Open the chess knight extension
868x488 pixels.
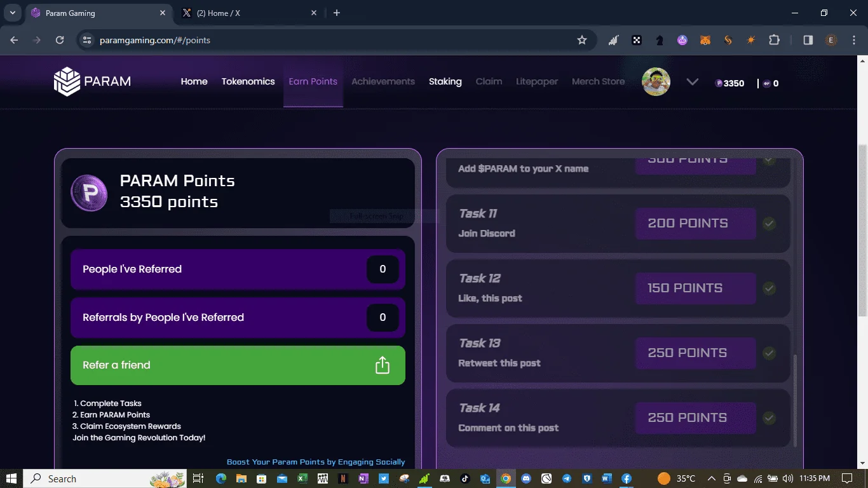(x=660, y=40)
